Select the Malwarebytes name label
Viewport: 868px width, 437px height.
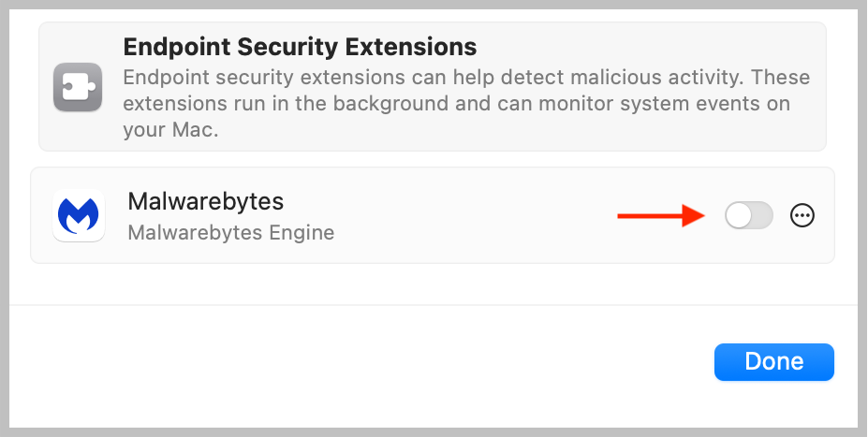[205, 201]
